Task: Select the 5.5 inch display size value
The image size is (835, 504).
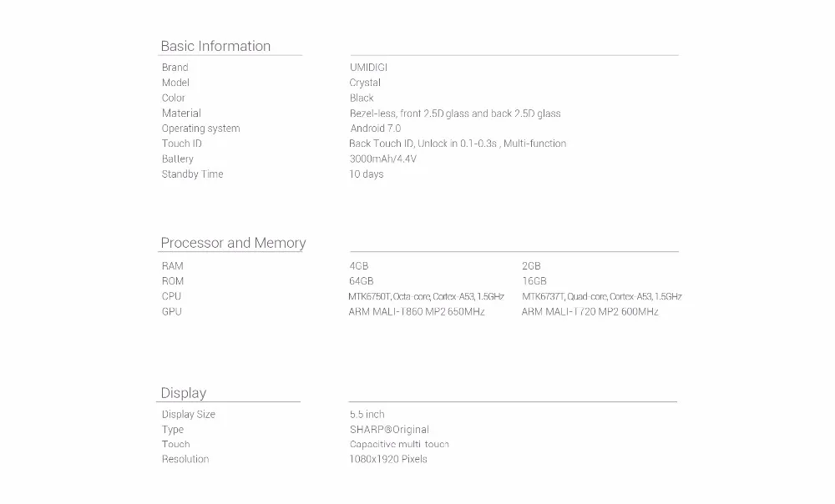Action: (367, 415)
